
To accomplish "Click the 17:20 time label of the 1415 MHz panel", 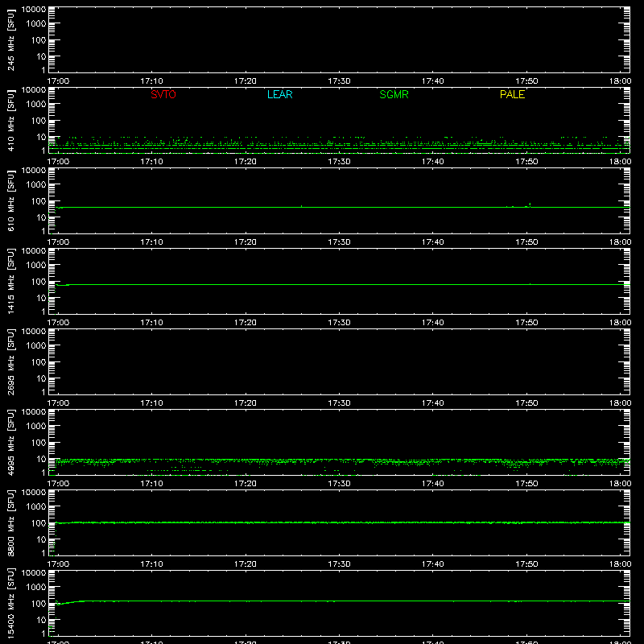I will [x=246, y=323].
